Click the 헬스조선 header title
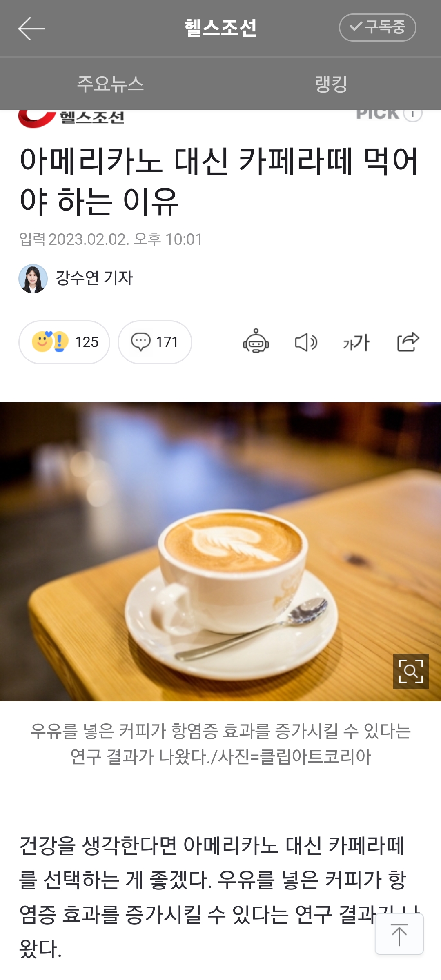Viewport: 441px width, 980px height. (x=220, y=28)
